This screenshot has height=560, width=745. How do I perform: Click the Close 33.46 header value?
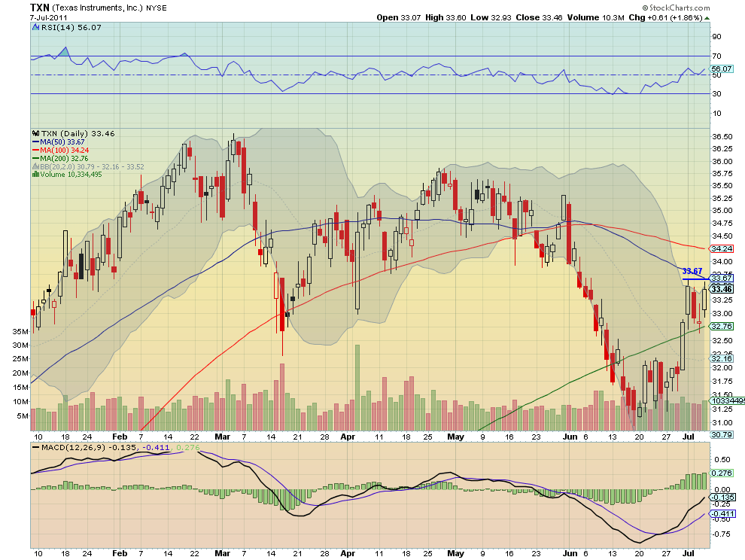click(539, 17)
